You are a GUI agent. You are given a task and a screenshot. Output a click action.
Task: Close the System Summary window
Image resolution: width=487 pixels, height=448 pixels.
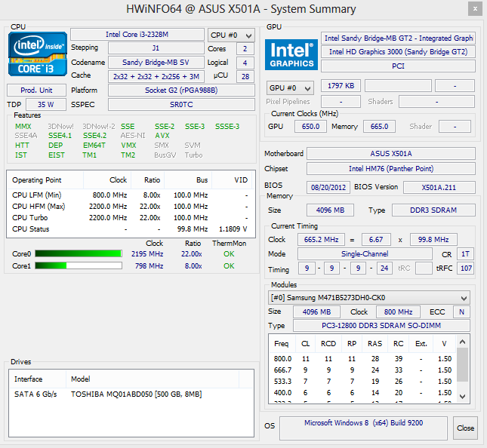click(475, 9)
